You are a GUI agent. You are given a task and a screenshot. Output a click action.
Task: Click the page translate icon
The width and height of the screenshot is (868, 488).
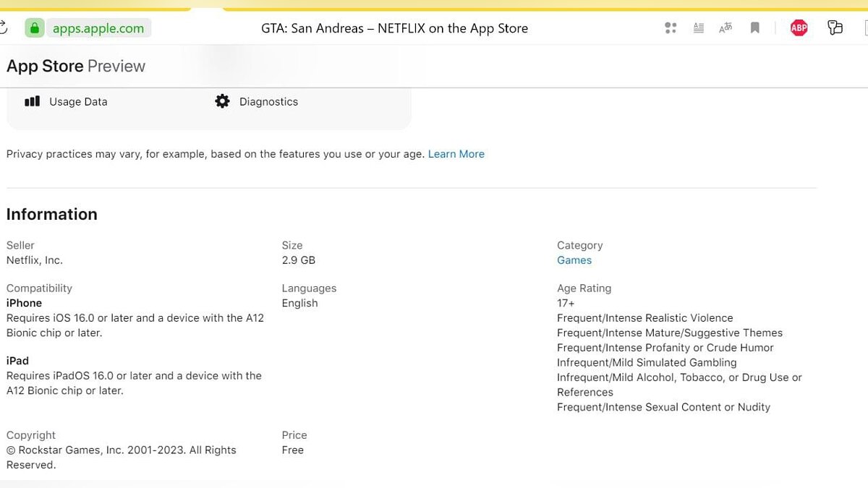pyautogui.click(x=726, y=28)
